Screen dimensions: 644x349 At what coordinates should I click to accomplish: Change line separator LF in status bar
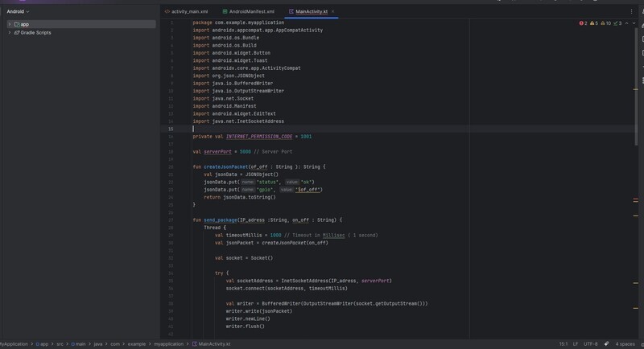click(x=576, y=344)
